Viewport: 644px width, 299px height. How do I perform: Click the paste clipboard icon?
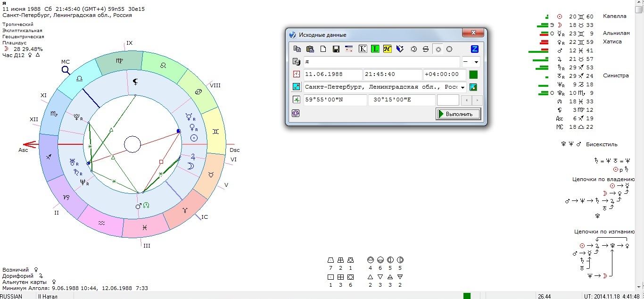point(310,49)
